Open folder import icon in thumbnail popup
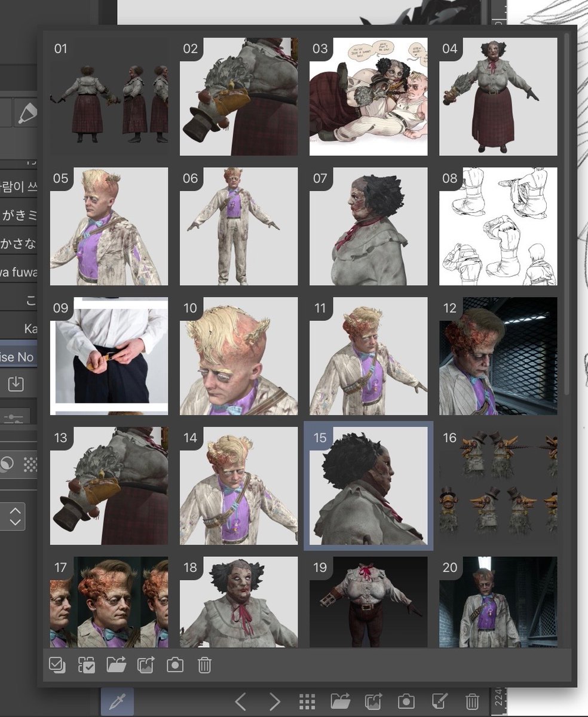Screen dimensions: 588x717 click(x=117, y=664)
